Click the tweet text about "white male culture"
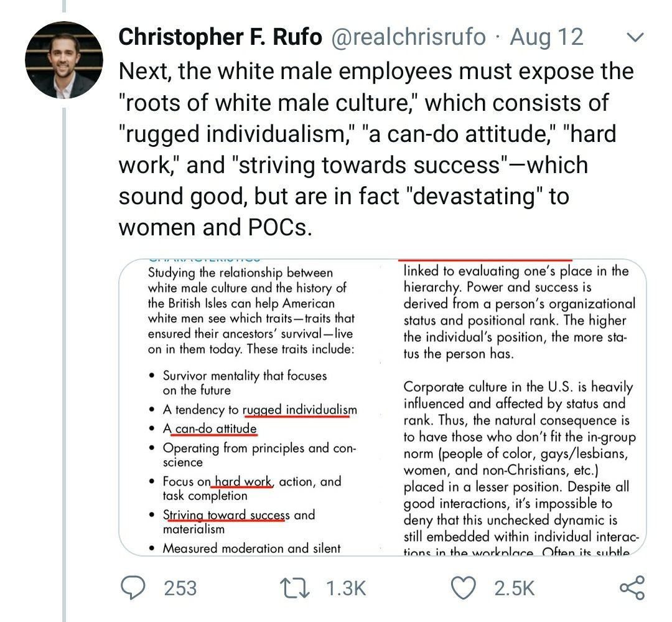Image resolution: width=672 pixels, height=622 pixels. point(367,149)
